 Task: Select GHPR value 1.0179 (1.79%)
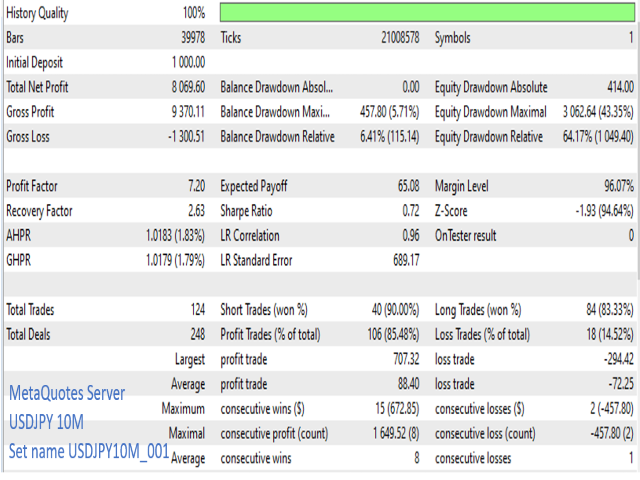176,260
